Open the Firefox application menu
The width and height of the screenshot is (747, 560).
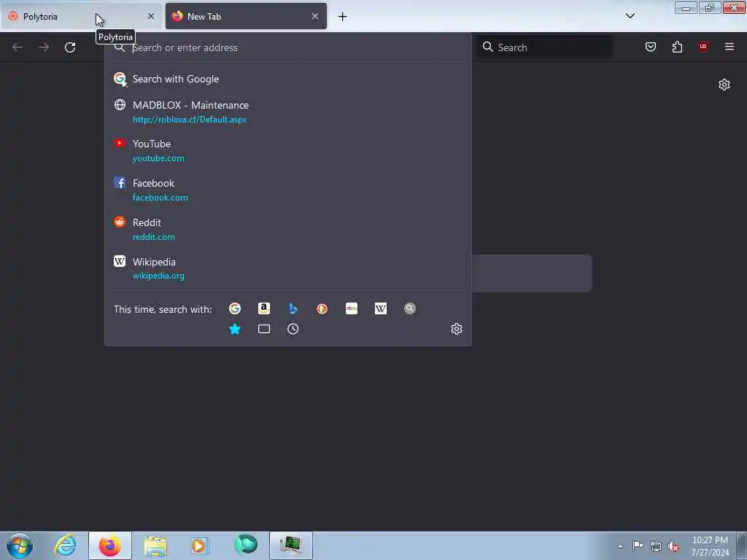pyautogui.click(x=729, y=47)
